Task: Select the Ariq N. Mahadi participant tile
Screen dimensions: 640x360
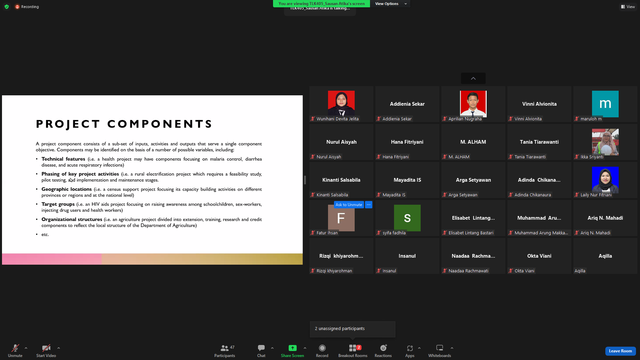Action: pyautogui.click(x=605, y=218)
